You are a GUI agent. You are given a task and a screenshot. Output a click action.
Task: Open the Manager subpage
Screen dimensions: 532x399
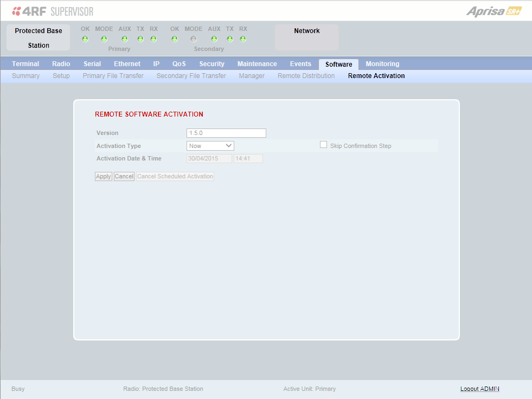(252, 76)
